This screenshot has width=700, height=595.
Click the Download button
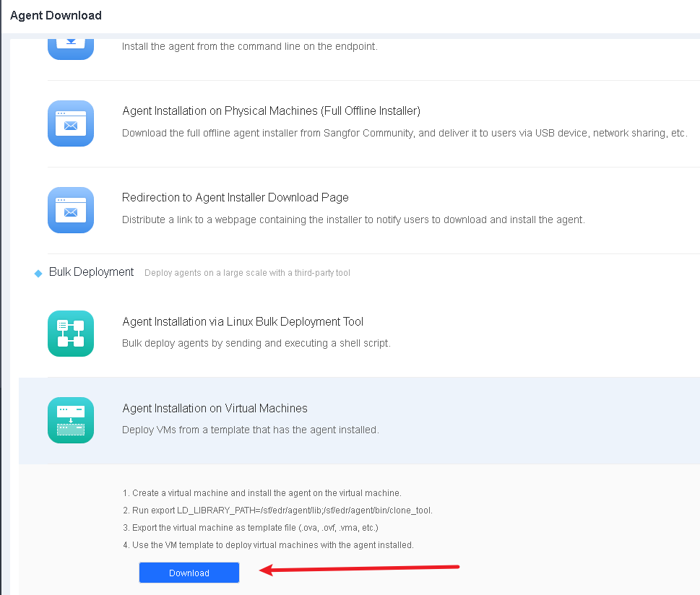click(x=189, y=573)
